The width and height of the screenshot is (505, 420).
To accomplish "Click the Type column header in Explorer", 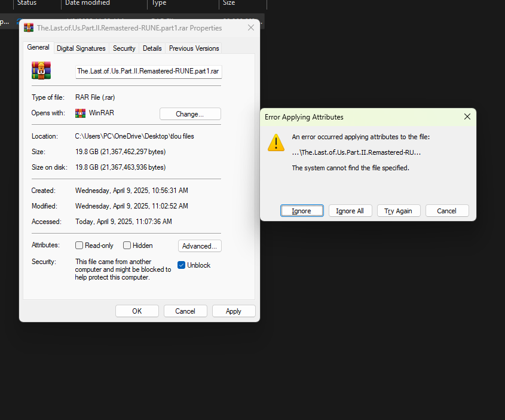I will (x=183, y=3).
